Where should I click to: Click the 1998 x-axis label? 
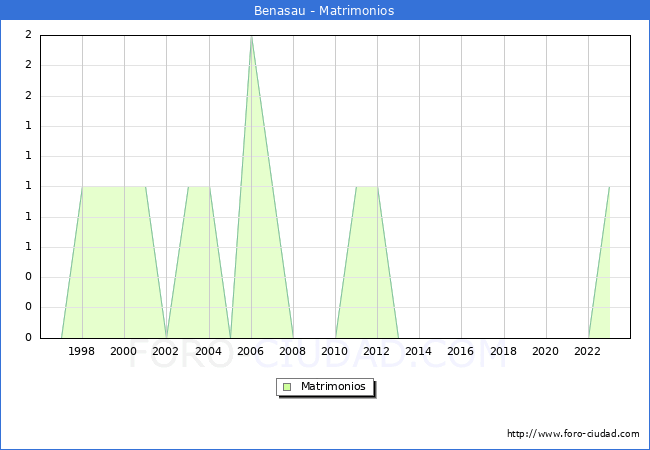(x=81, y=351)
